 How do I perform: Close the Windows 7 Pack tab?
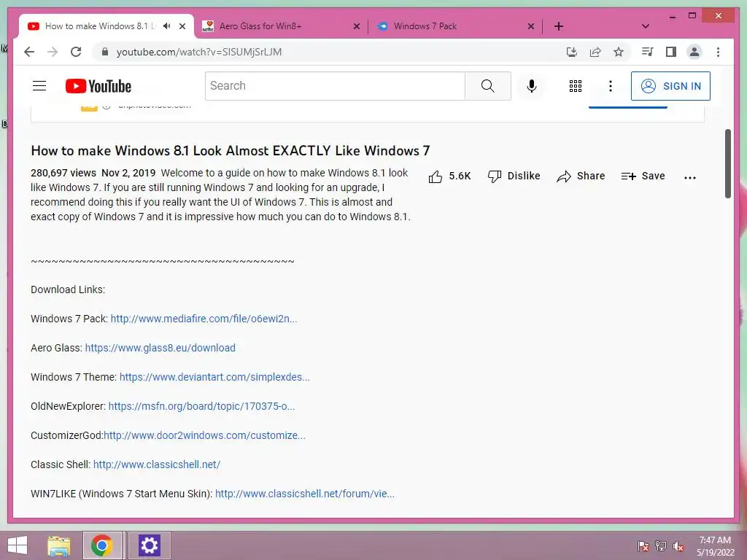531,26
